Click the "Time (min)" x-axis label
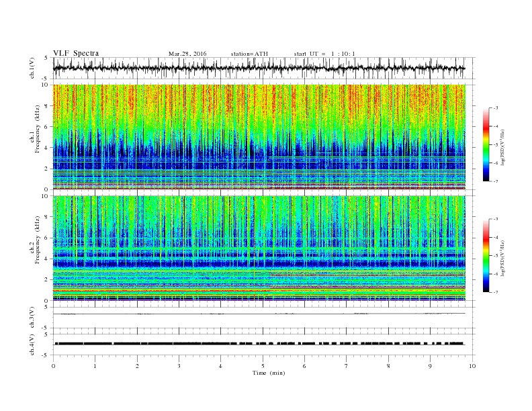Screen dimensions: 532x411 (269, 373)
